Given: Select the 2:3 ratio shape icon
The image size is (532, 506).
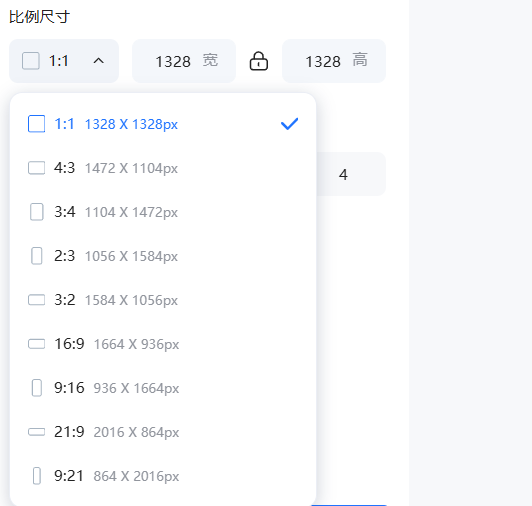Looking at the screenshot, I should [x=37, y=256].
